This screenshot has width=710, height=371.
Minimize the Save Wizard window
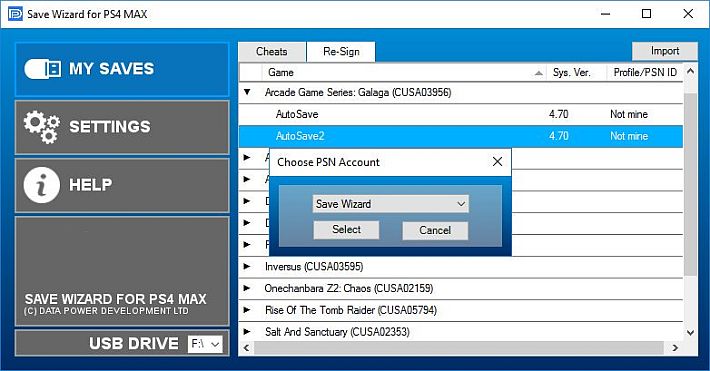pos(605,14)
